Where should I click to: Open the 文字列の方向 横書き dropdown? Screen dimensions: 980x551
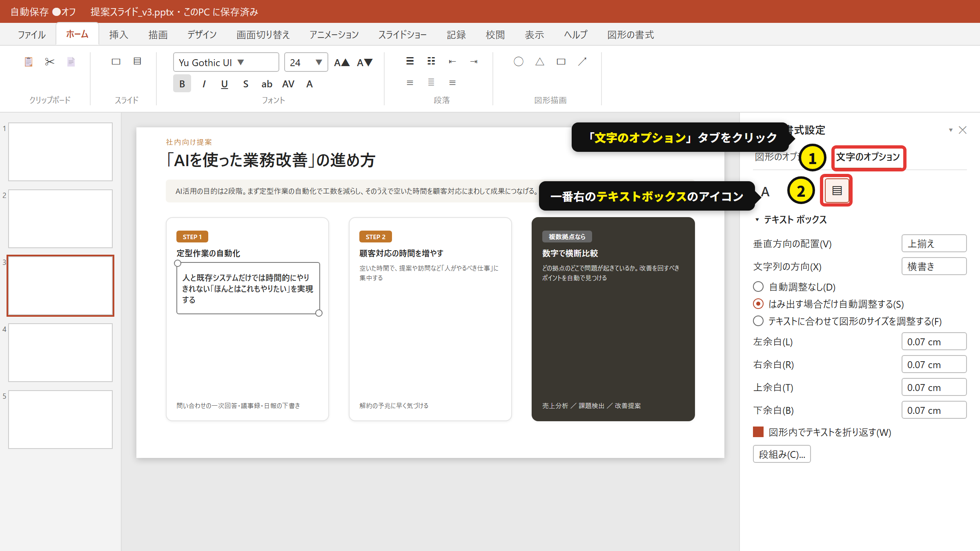coord(934,267)
